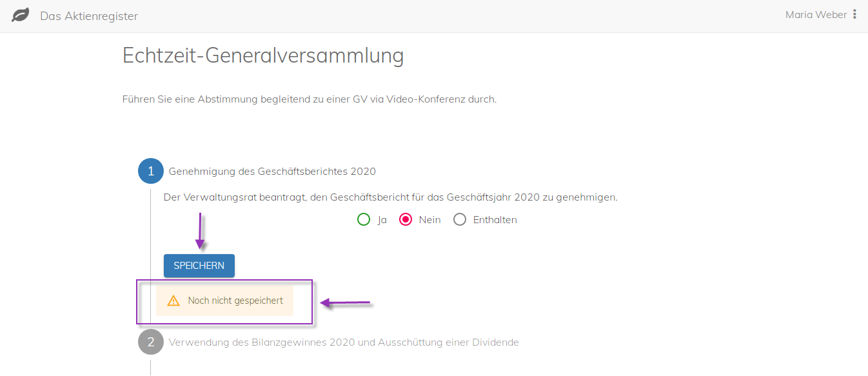Viewport: 868px width, 376px height.
Task: Click the step 1 circle badge
Action: coord(151,172)
